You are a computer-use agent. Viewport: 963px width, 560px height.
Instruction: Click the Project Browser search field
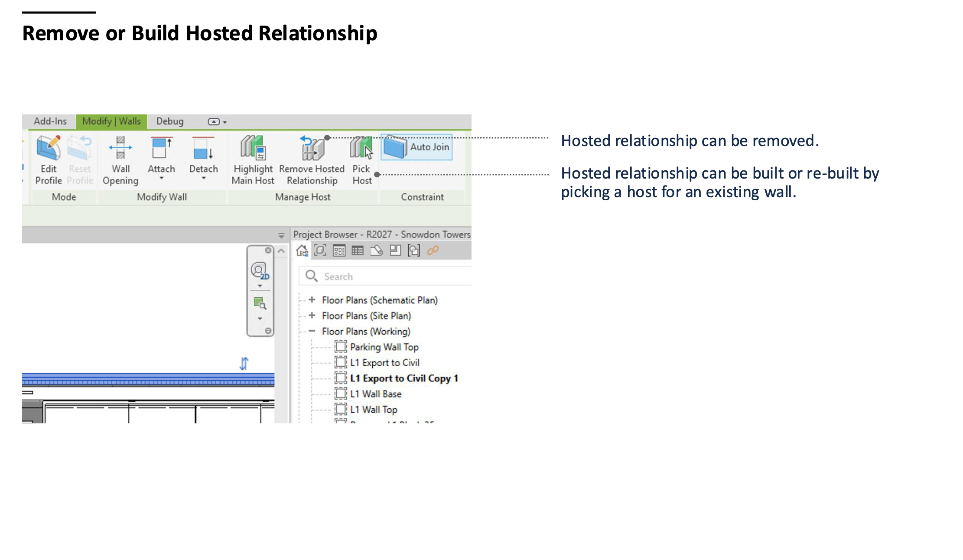click(385, 276)
